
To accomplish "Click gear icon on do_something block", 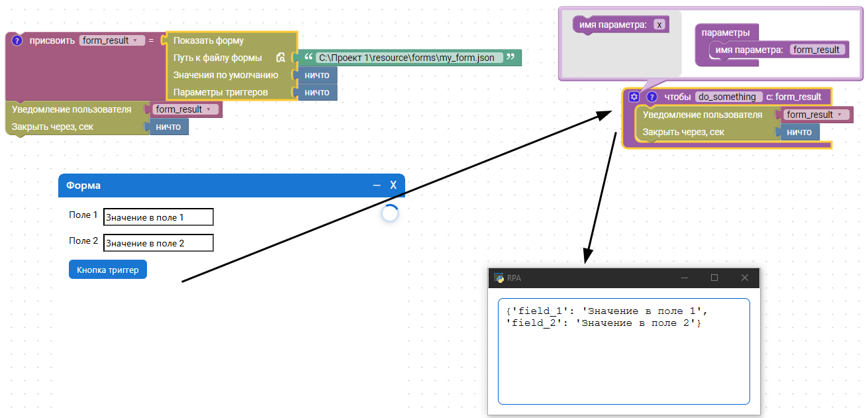I will click(634, 97).
